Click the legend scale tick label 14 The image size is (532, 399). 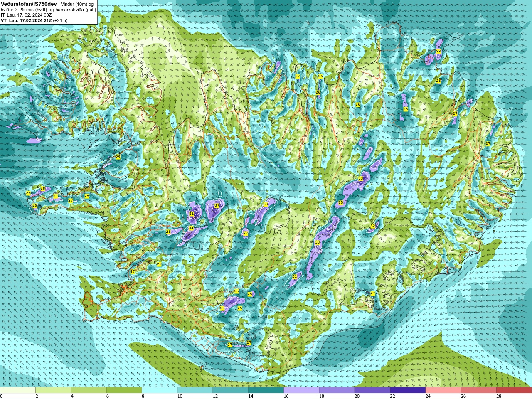(251, 396)
